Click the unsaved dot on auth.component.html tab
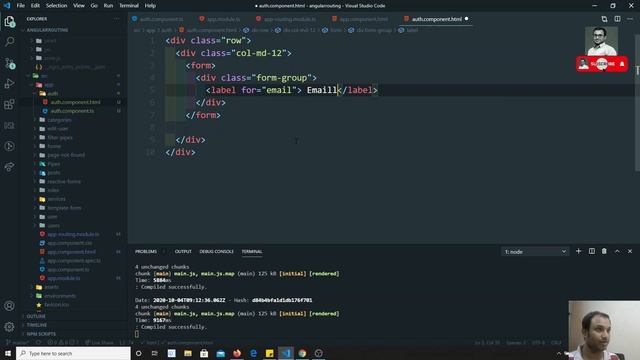This screenshot has height=360, width=640. click(466, 19)
